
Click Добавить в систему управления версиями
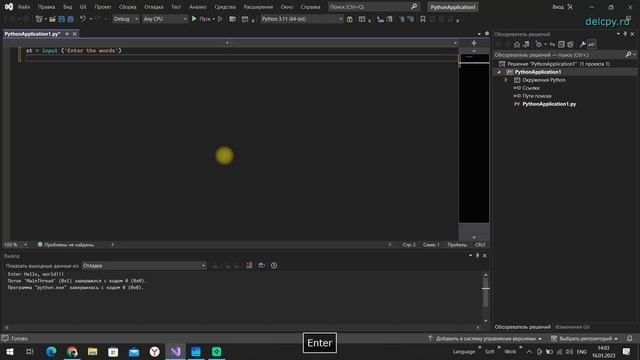[x=485, y=338]
